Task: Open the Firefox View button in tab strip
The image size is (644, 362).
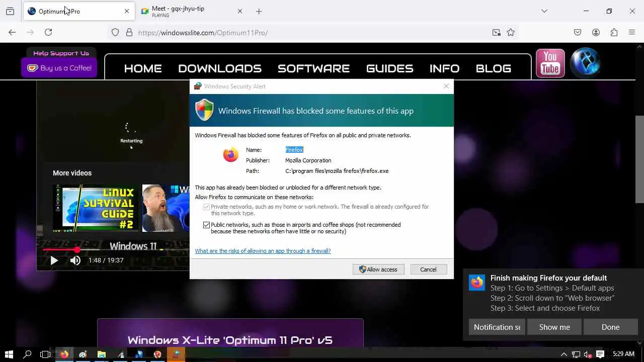Action: click(x=10, y=11)
